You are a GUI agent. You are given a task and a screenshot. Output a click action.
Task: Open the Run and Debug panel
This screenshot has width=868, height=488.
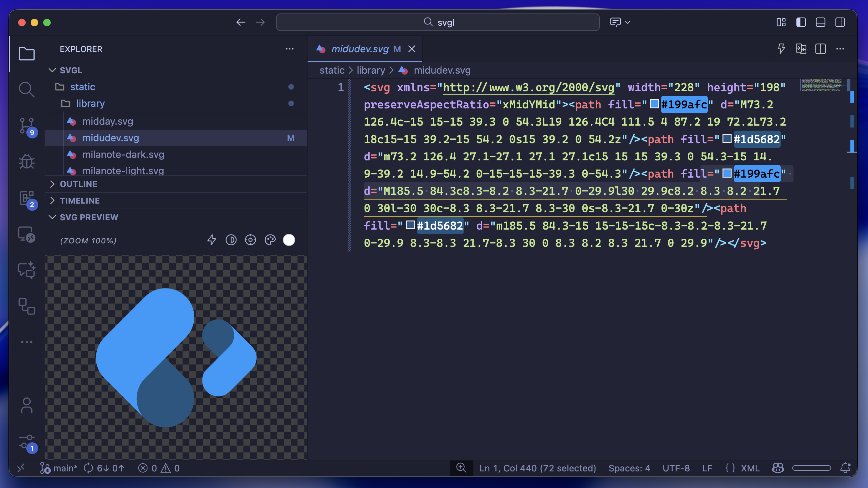click(27, 161)
